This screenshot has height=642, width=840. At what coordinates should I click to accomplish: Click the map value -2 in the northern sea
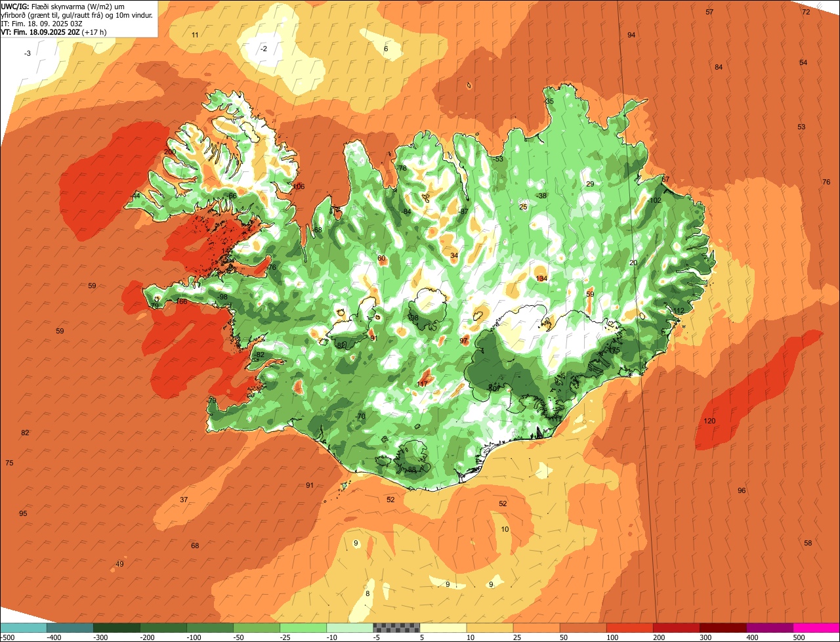(263, 49)
